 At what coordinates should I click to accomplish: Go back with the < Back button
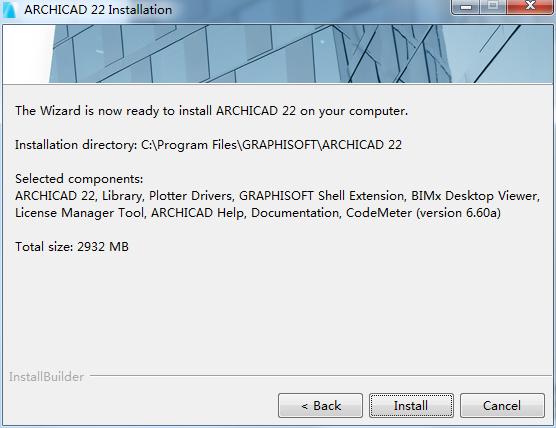tap(320, 405)
